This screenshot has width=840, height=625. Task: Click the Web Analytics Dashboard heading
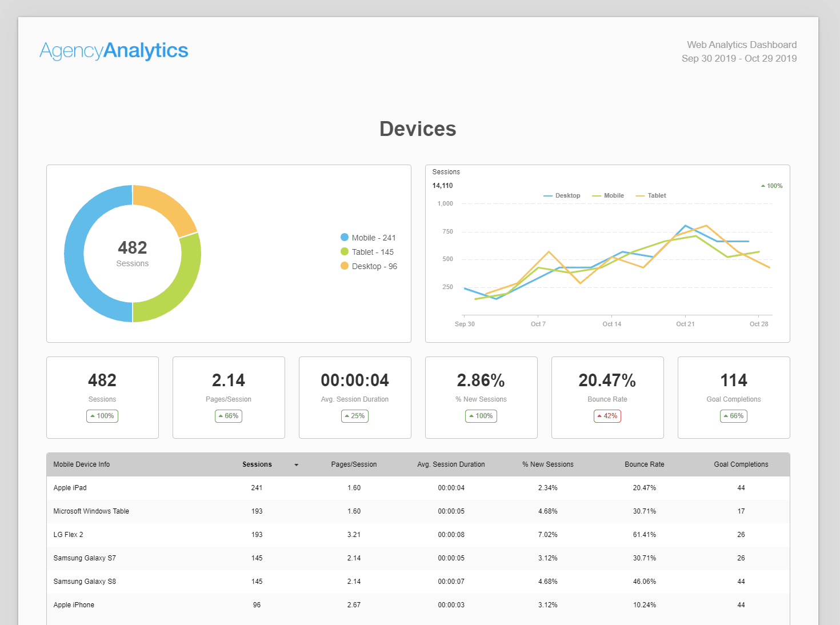coord(741,45)
